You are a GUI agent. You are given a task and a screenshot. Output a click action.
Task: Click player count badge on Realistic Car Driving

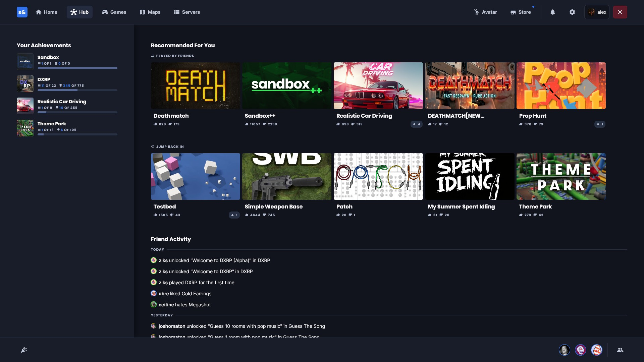tap(417, 124)
